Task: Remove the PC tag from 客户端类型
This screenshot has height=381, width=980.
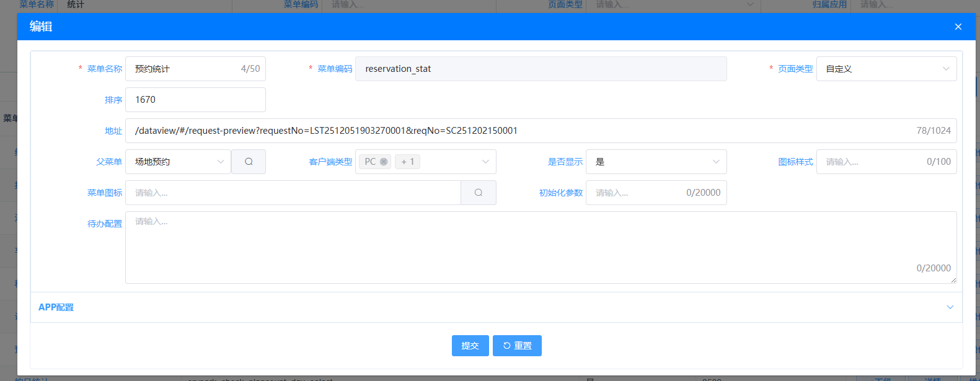Action: (x=384, y=162)
